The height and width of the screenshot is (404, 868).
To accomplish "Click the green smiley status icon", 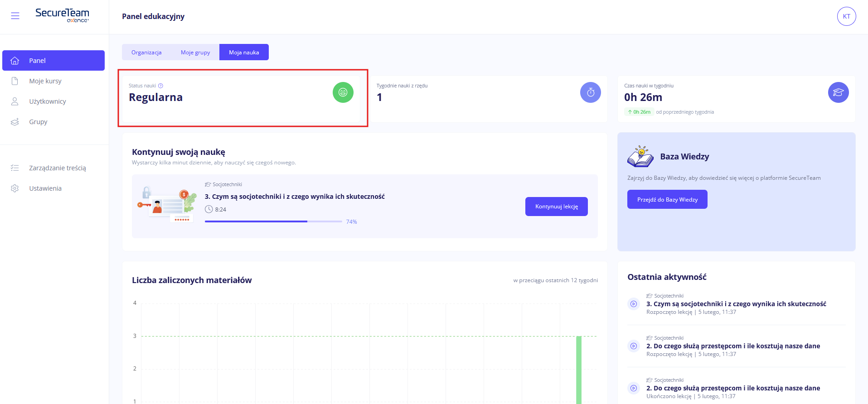I will [x=343, y=92].
